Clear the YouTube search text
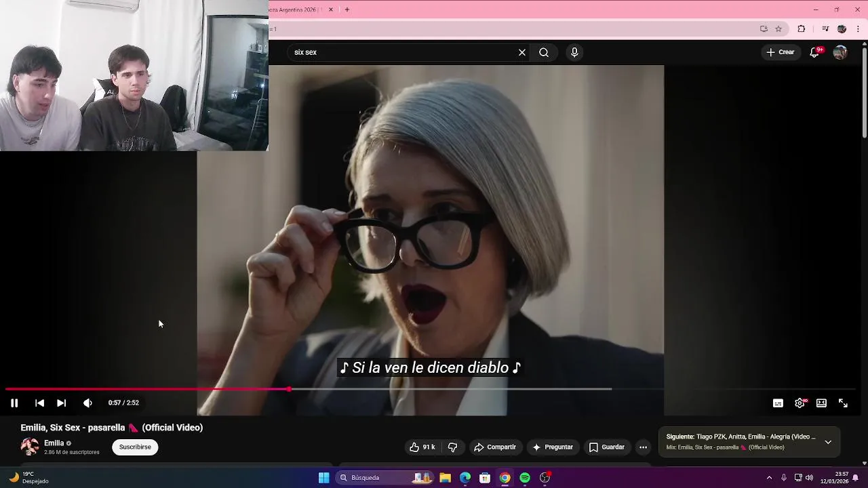 [x=522, y=52]
